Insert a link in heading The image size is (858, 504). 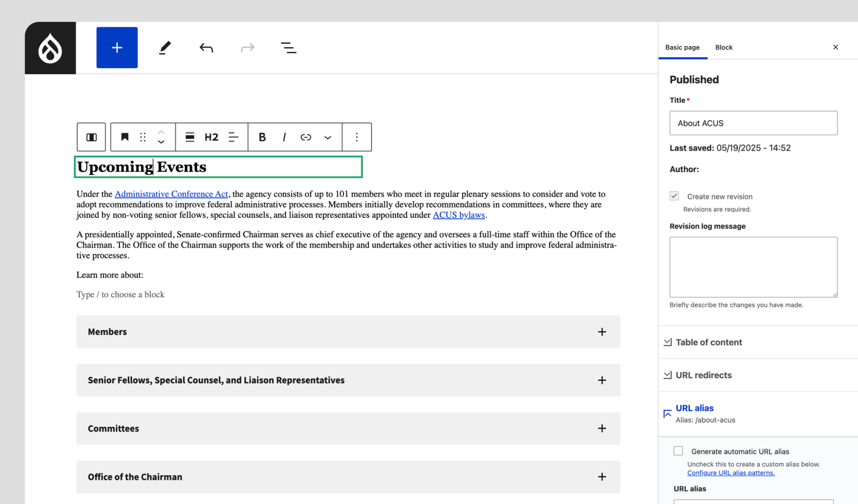(306, 137)
